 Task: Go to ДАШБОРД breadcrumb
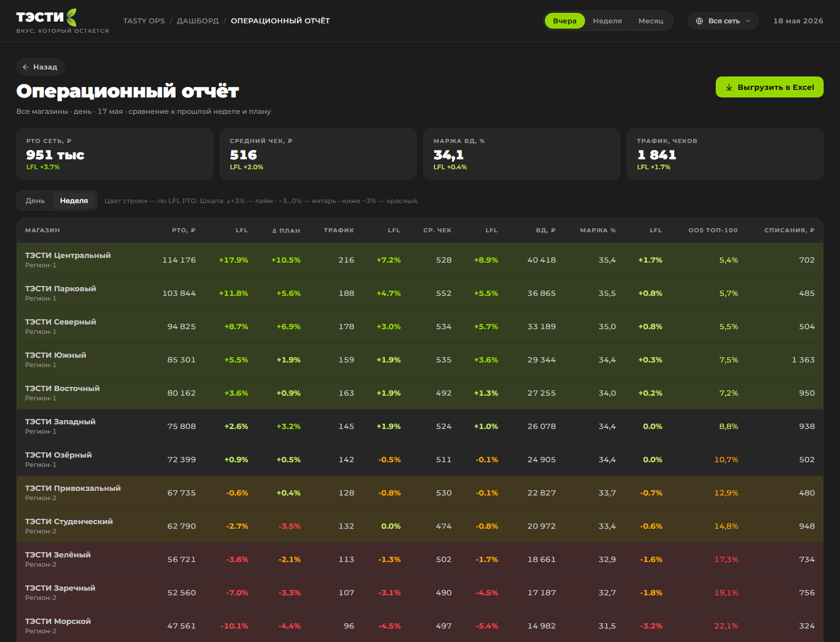point(198,21)
